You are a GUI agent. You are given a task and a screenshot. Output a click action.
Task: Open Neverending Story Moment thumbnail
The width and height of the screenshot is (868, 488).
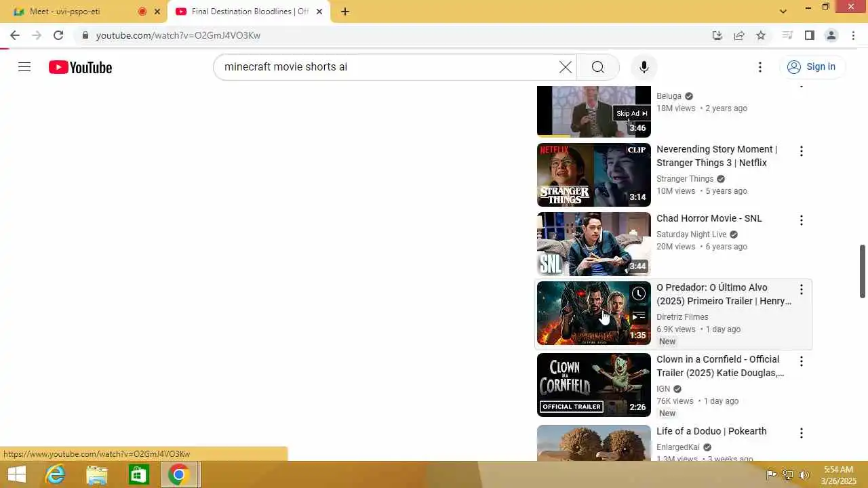coord(594,175)
